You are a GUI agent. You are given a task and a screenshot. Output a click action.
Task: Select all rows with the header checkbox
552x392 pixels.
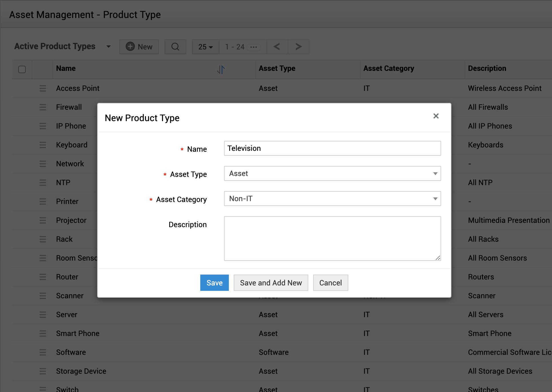pos(22,69)
